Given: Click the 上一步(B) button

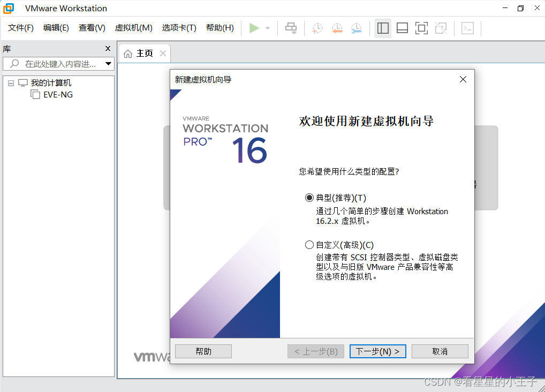Looking at the screenshot, I should (316, 351).
